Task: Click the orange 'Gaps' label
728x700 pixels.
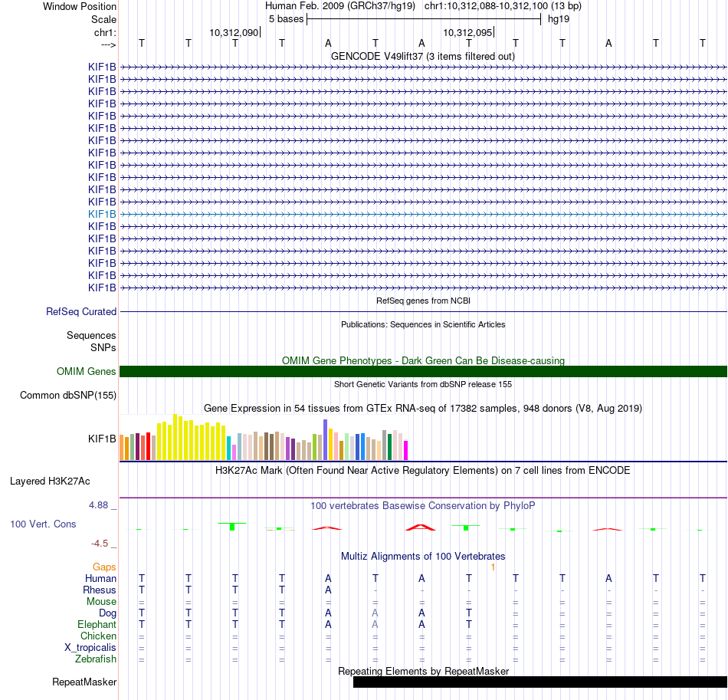Action: [104, 567]
